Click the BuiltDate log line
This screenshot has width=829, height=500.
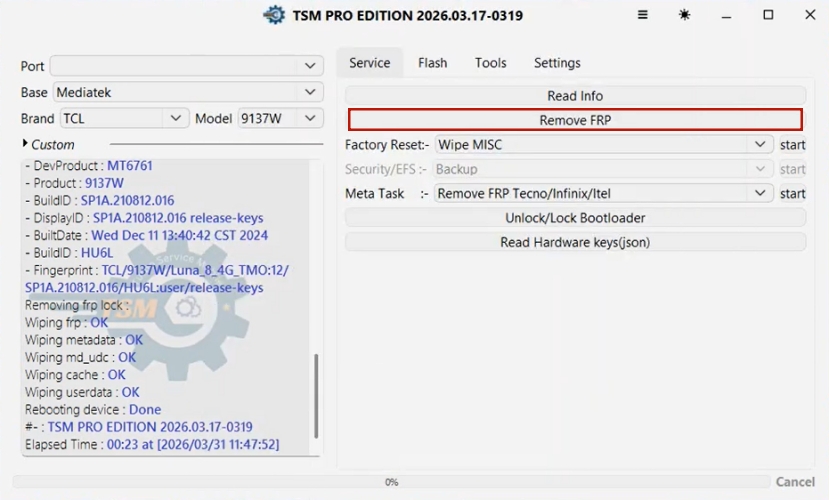click(146, 235)
